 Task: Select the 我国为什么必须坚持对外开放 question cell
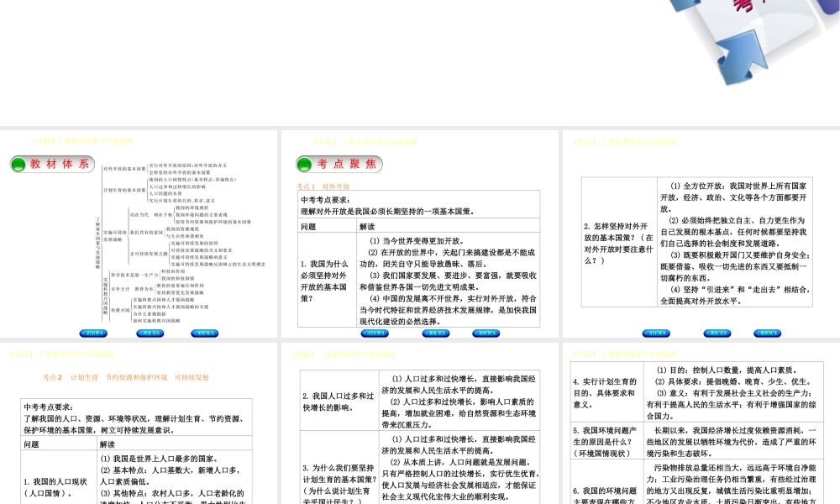[x=327, y=280]
